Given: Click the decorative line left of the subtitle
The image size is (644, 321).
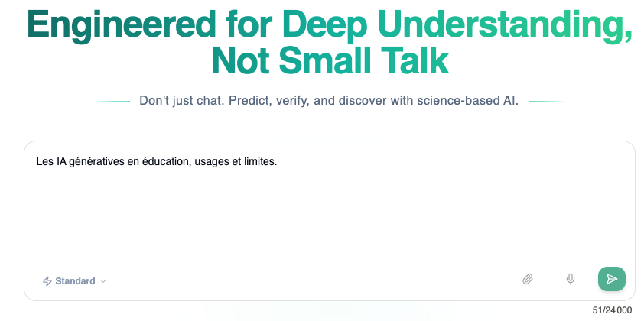Looking at the screenshot, I should pos(112,101).
